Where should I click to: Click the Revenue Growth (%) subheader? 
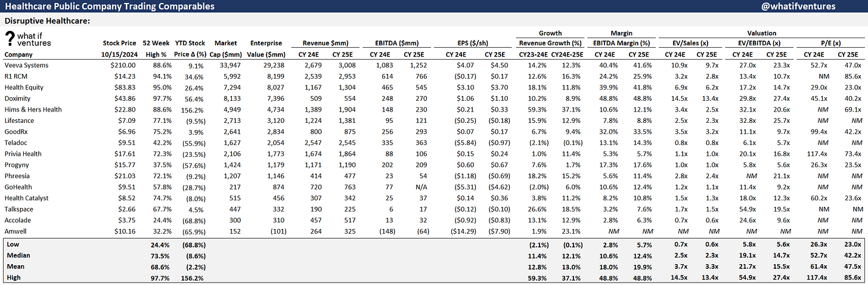click(550, 43)
